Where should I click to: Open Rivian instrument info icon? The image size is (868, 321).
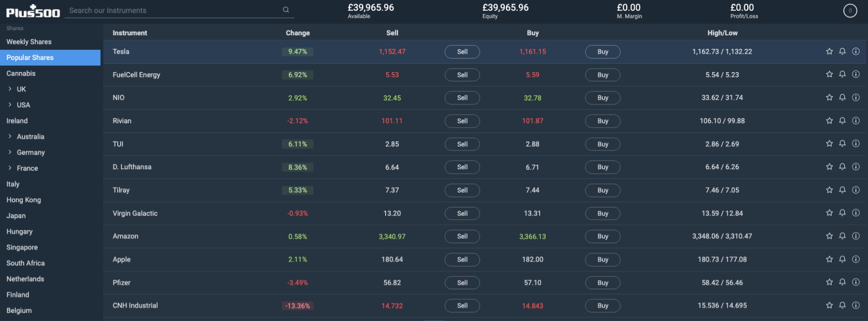click(856, 121)
